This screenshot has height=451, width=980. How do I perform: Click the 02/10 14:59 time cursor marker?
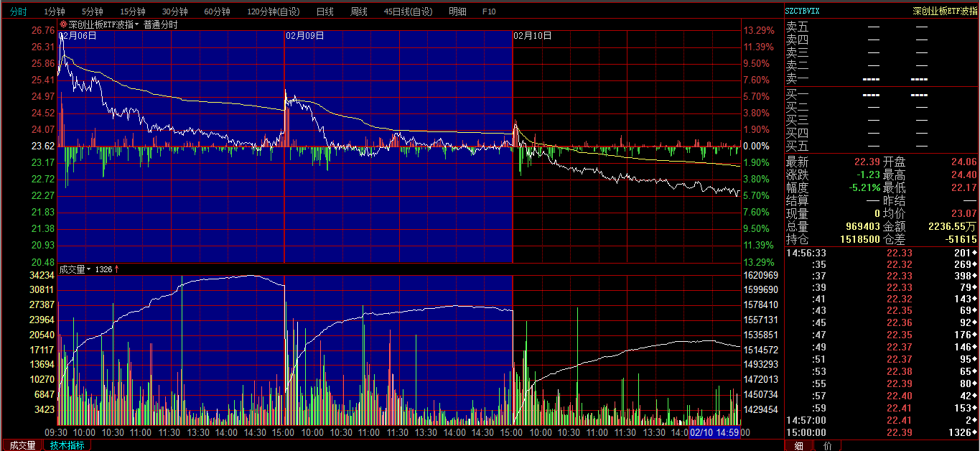click(x=714, y=432)
